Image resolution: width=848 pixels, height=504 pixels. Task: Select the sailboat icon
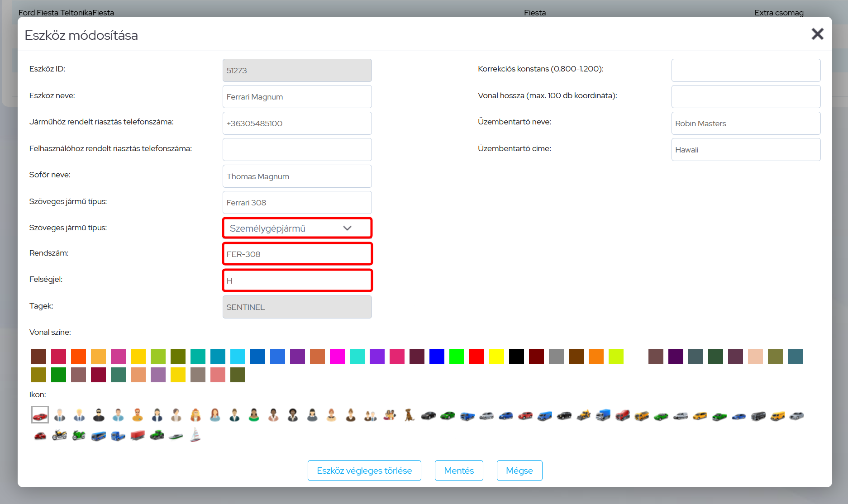(x=195, y=435)
